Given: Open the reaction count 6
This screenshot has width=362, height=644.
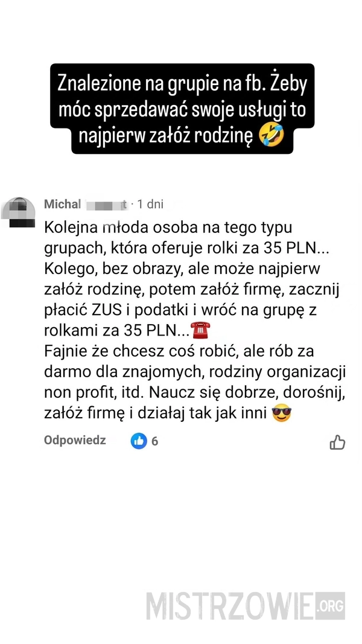Looking at the screenshot, I should (x=154, y=442).
